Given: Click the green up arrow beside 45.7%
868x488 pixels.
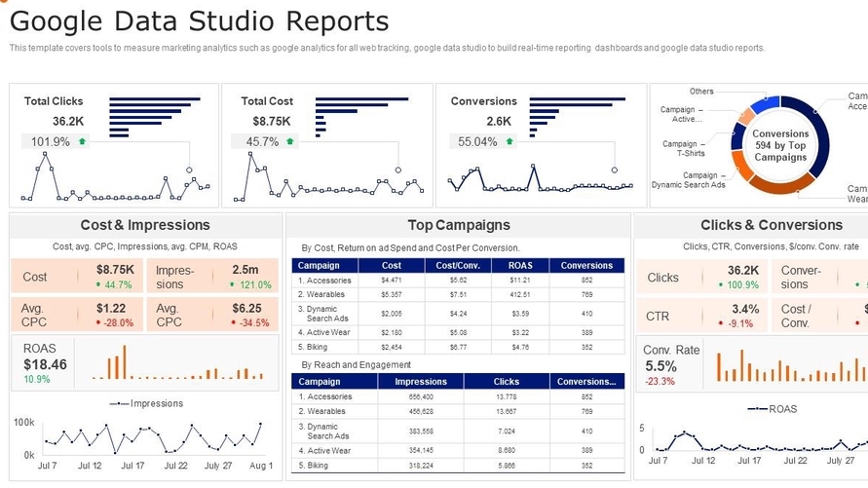Looking at the screenshot, I should pos(289,141).
